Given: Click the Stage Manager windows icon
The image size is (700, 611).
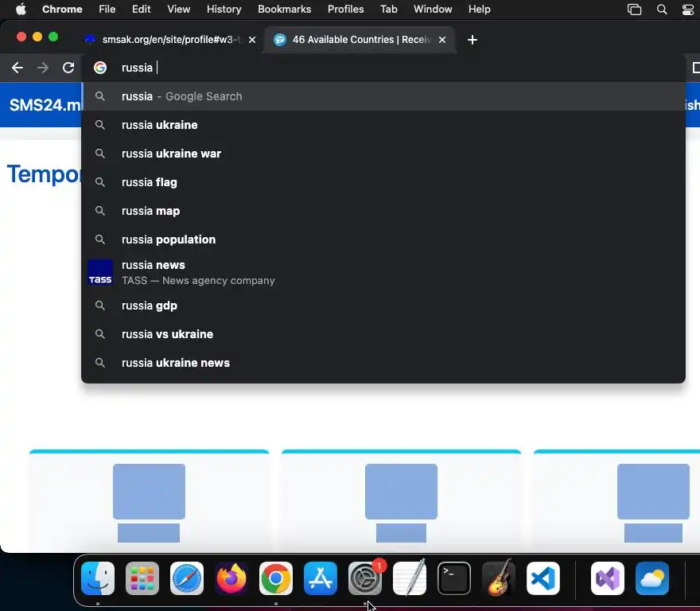Looking at the screenshot, I should tap(634, 10).
